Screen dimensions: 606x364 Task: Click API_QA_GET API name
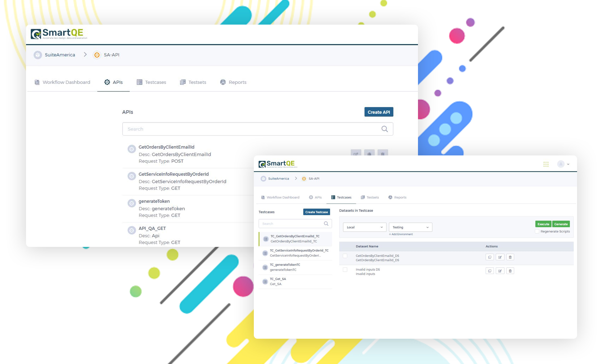(152, 228)
